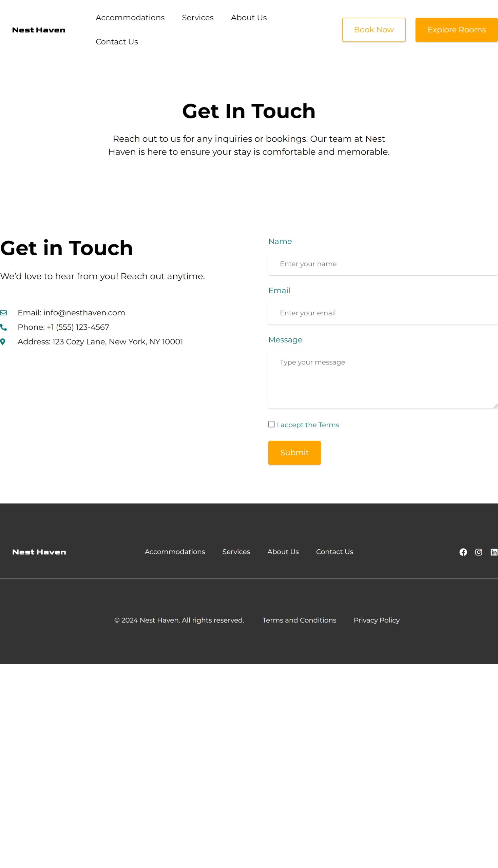Open Accommodations in the header menu
This screenshot has width=498, height=868.
(x=130, y=18)
